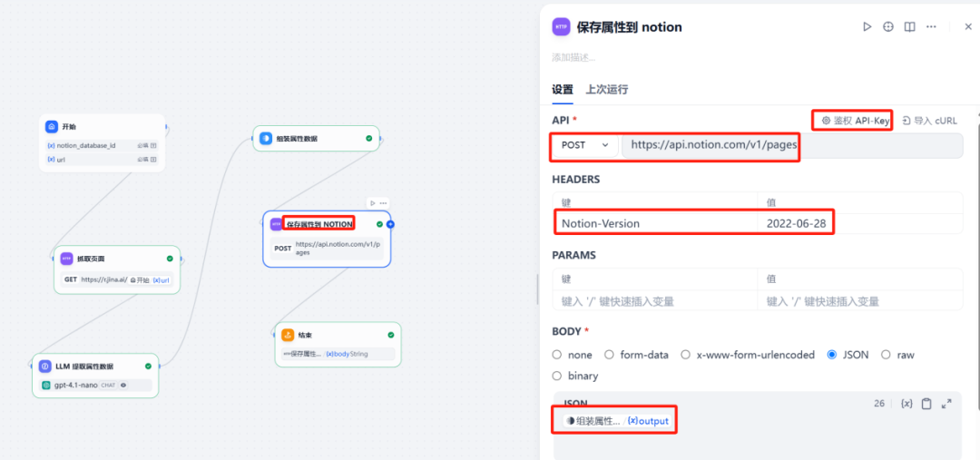Click the 抓取页面 node HTTP icon
Image resolution: width=980 pixels, height=460 pixels.
tap(66, 258)
